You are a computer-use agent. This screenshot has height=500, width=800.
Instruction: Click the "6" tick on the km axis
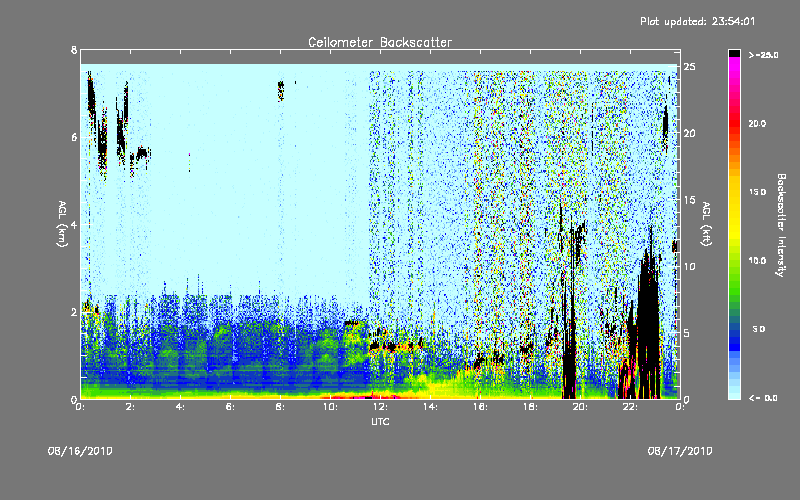74,137
